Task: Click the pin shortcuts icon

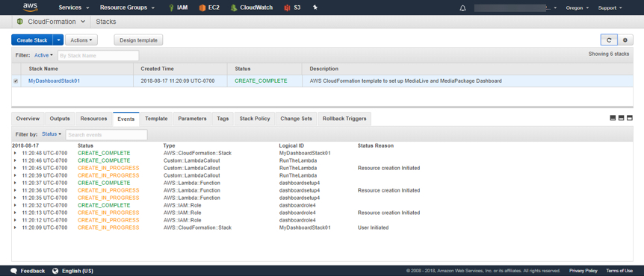Action: [315, 7]
